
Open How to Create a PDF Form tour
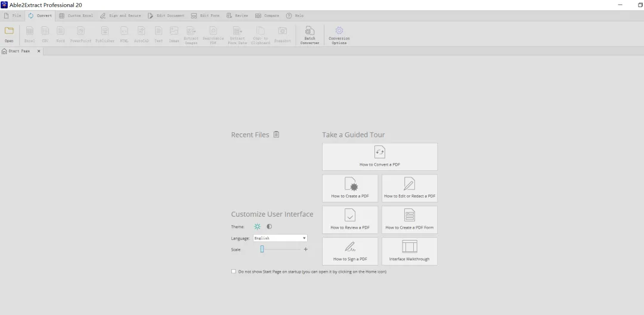(x=410, y=220)
